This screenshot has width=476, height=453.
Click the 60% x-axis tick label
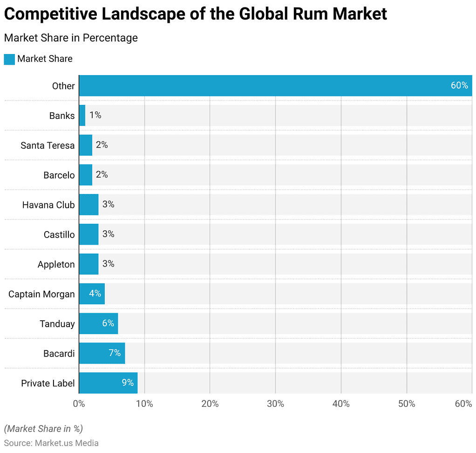click(x=463, y=404)
